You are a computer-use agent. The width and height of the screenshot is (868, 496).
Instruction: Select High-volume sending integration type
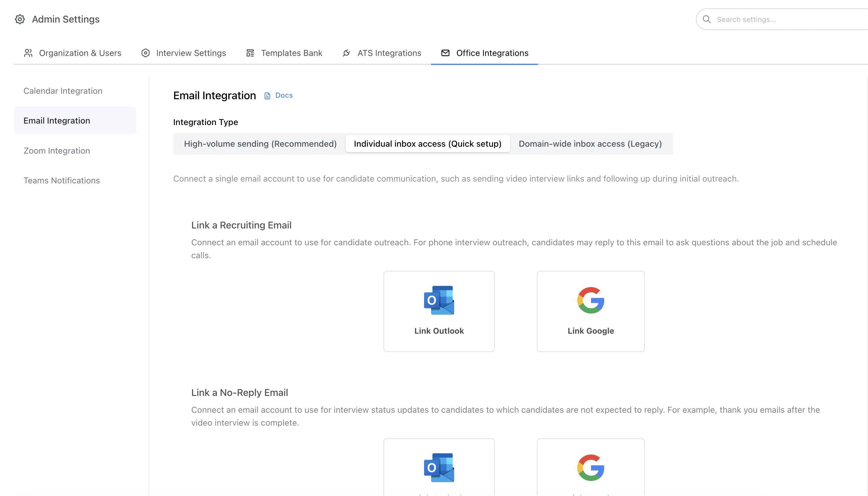point(260,143)
